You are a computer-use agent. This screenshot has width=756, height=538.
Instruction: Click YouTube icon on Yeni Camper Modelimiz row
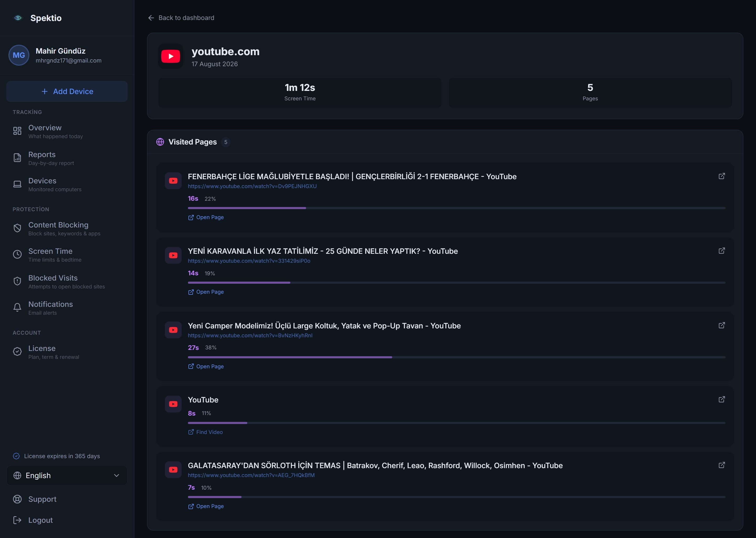click(173, 330)
